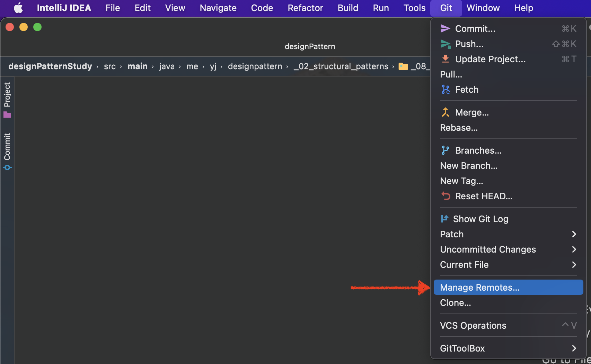Click the Project tool window folder icon
Viewport: 591px width, 364px height.
pos(7,115)
